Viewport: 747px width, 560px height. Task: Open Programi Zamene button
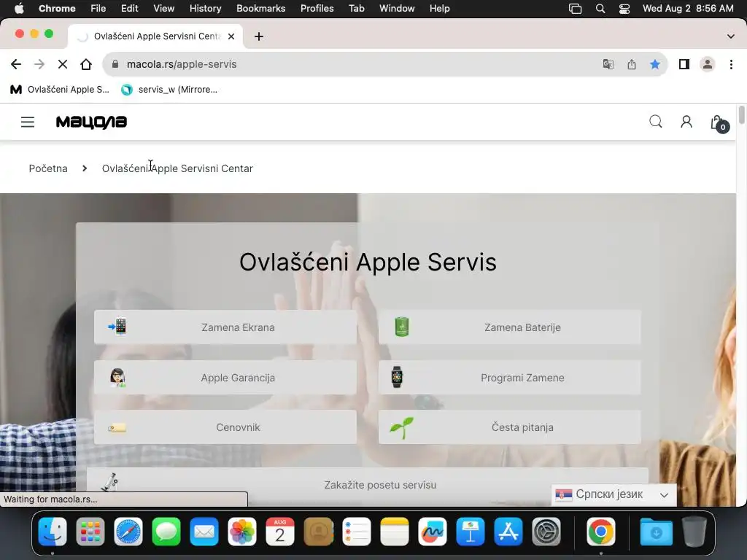509,378
